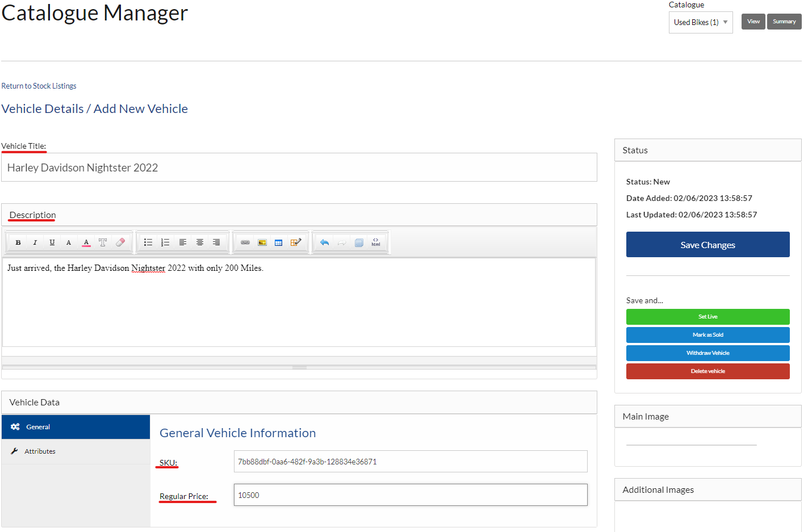Image resolution: width=808 pixels, height=532 pixels.
Task: Click the underline formatting icon
Action: tap(52, 242)
